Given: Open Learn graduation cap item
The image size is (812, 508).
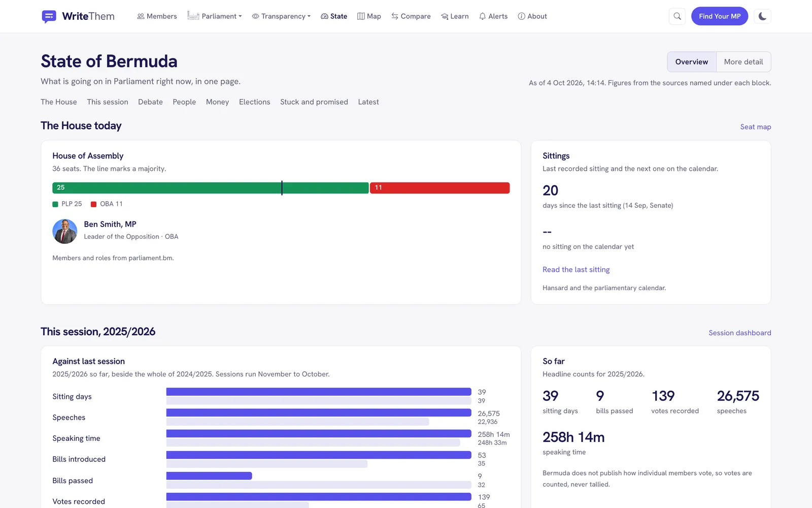Looking at the screenshot, I should point(455,16).
